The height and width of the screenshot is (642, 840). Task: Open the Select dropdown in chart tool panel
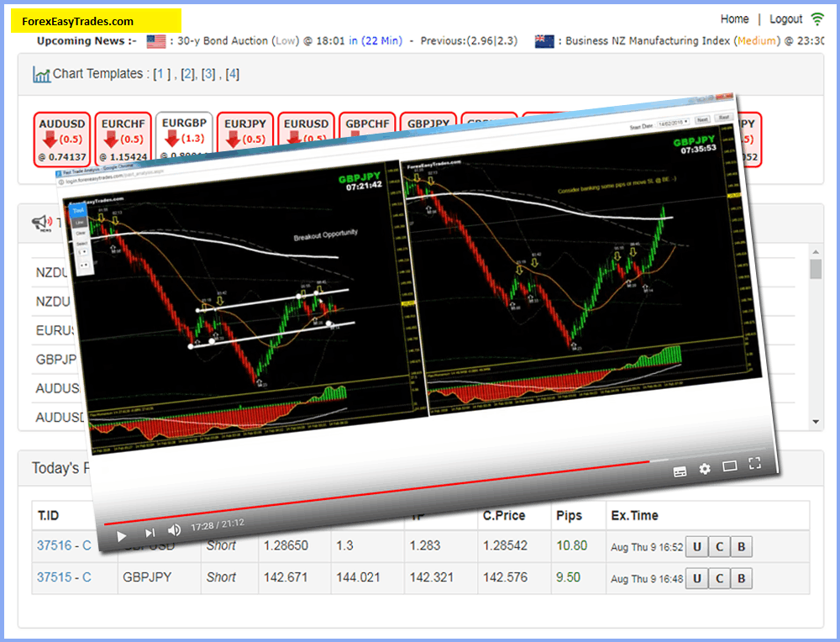(x=81, y=244)
